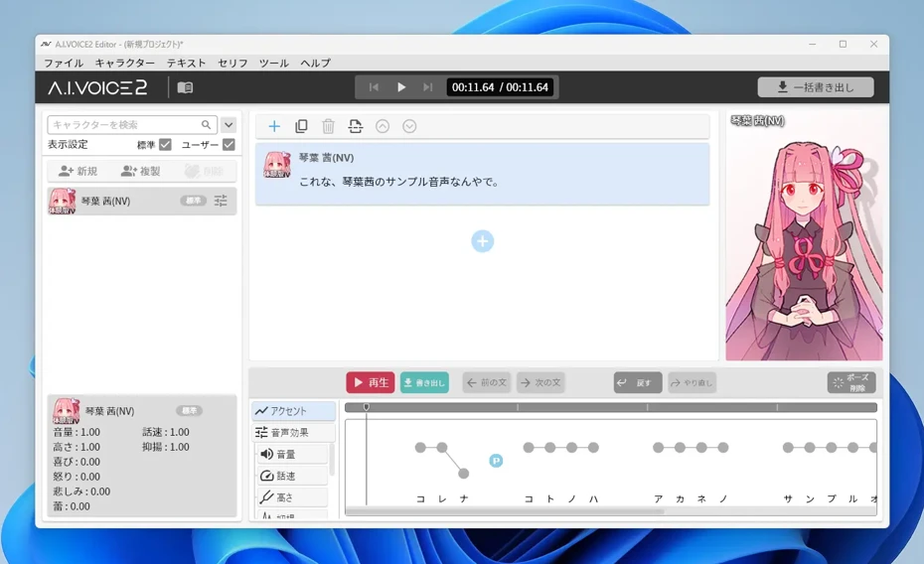This screenshot has height=564, width=924.
Task: Skip to the previous line in playback
Action: (x=374, y=87)
